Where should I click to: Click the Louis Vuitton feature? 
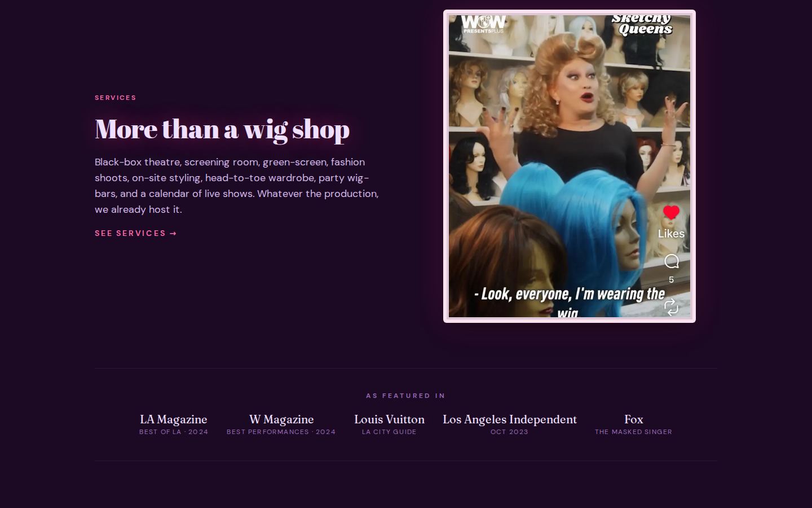(389, 424)
